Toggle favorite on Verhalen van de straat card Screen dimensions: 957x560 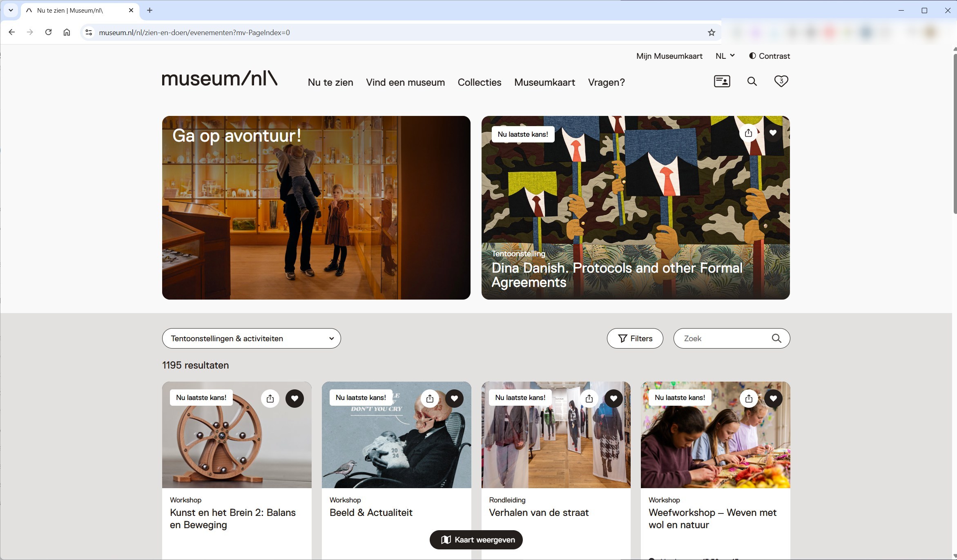613,398
